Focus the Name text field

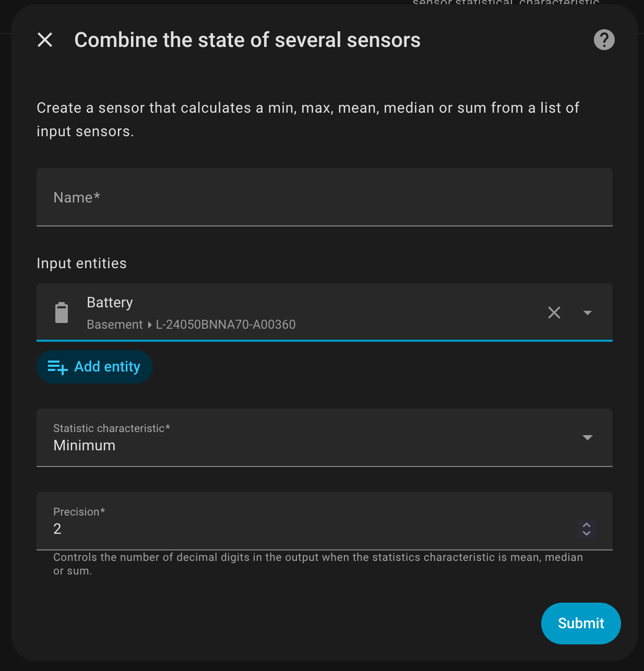pyautogui.click(x=324, y=197)
